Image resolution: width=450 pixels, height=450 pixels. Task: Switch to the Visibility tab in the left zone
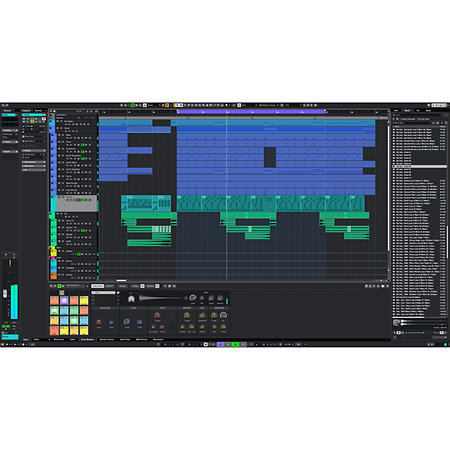click(x=38, y=110)
